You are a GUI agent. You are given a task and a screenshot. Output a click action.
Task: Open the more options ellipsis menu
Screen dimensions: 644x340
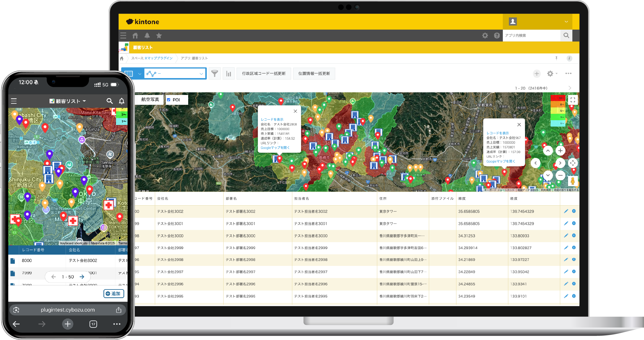click(568, 74)
